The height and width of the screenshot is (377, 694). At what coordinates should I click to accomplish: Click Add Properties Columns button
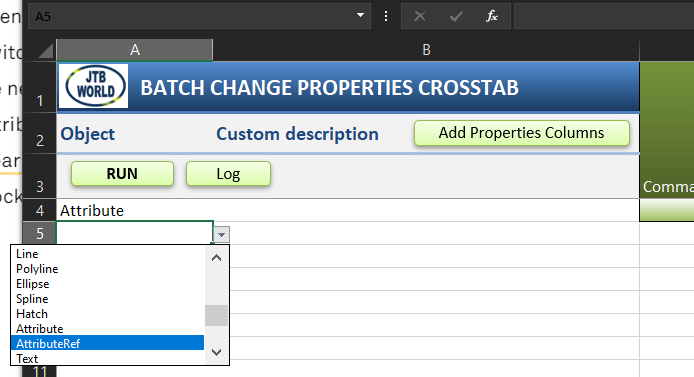click(x=522, y=133)
